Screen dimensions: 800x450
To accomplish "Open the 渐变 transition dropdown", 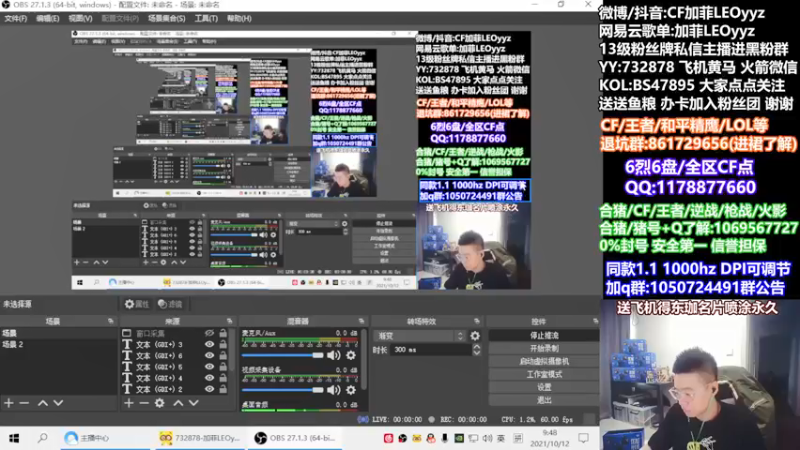I will tap(420, 336).
